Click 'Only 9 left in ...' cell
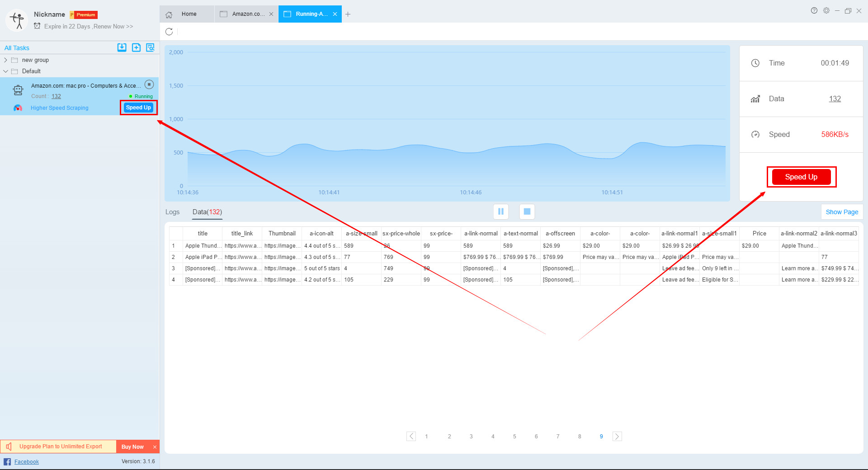Viewport: 868px width, 470px height. tap(720, 268)
